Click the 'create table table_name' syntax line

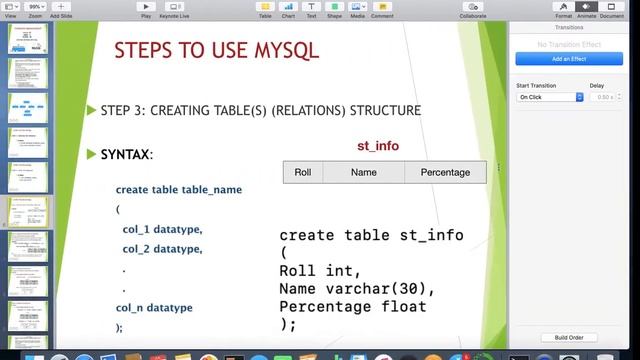[x=179, y=190]
